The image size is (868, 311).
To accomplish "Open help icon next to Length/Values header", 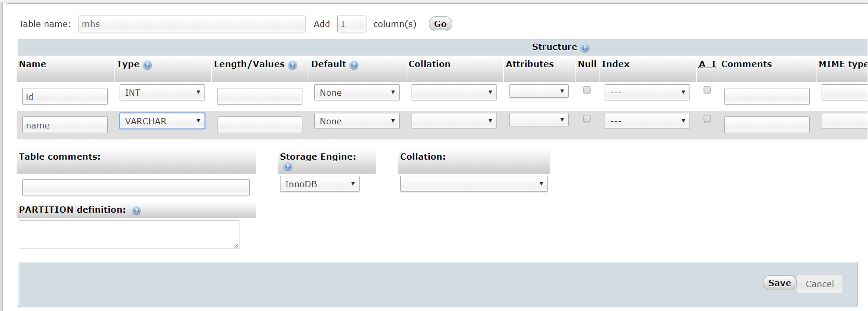I will 292,65.
